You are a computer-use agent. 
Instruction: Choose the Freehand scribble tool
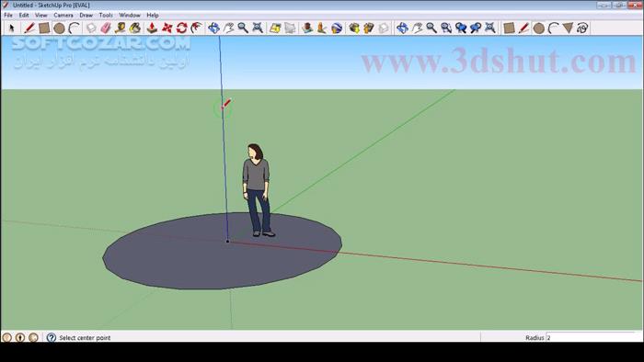582,28
